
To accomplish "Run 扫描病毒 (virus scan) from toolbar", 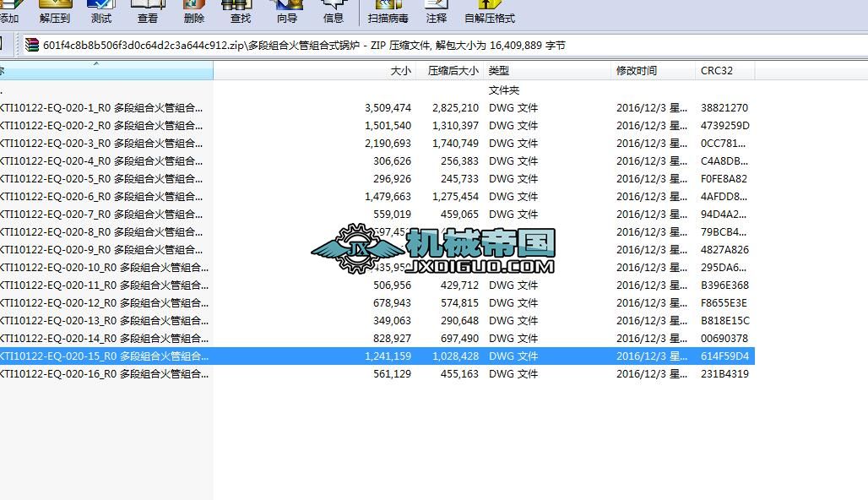I will [x=388, y=12].
